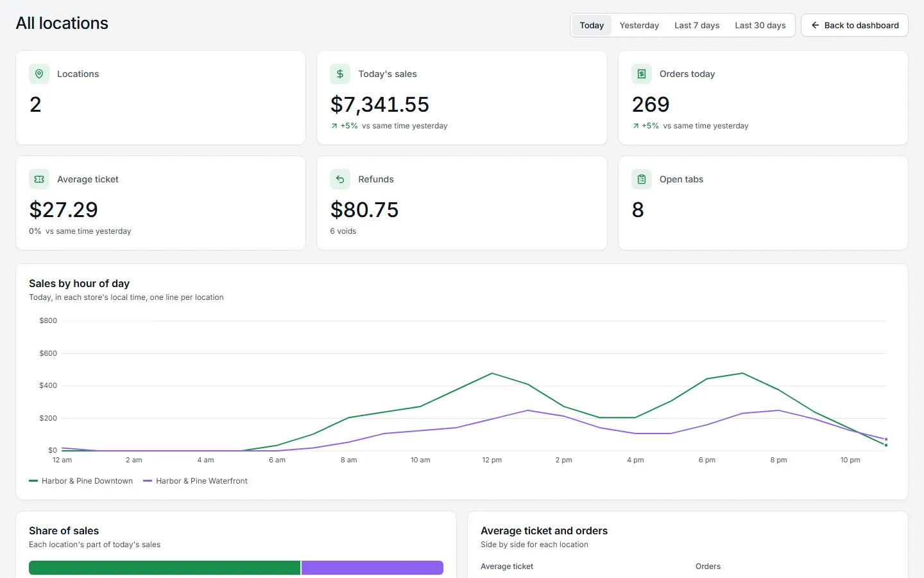Choose the Last 30 days range
This screenshot has width=924, height=578.
[x=760, y=25]
